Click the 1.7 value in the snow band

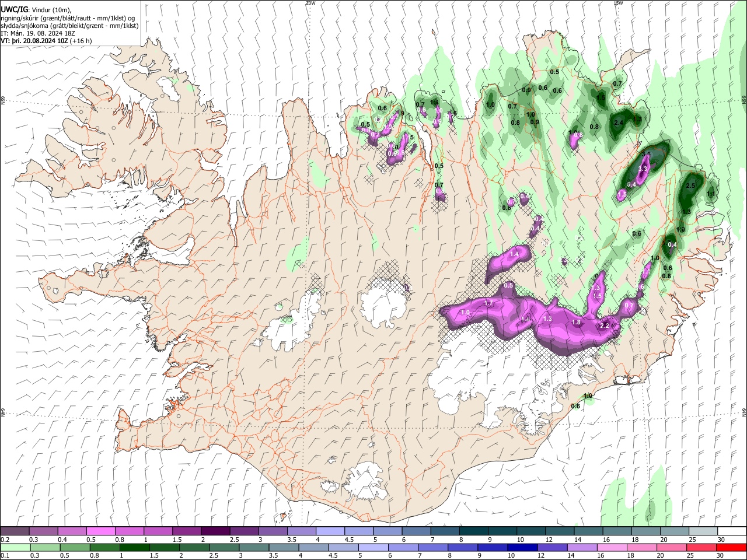pyautogui.click(x=489, y=304)
